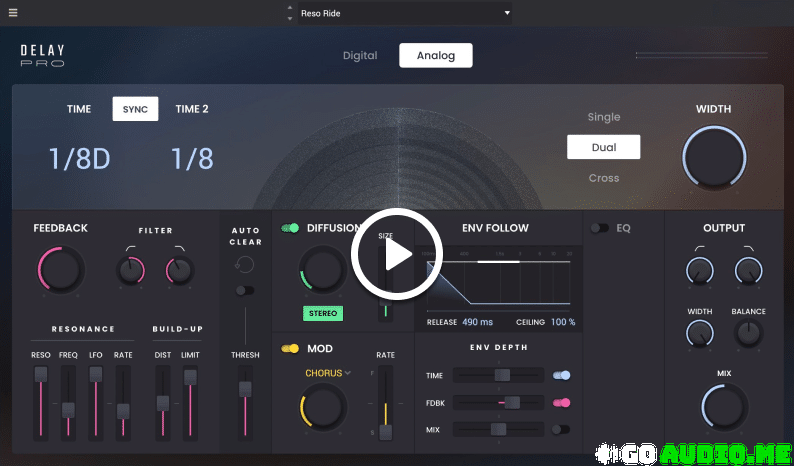Viewport: 794px width, 467px height.
Task: Open the hamburger menu icon
Action: pos(13,13)
